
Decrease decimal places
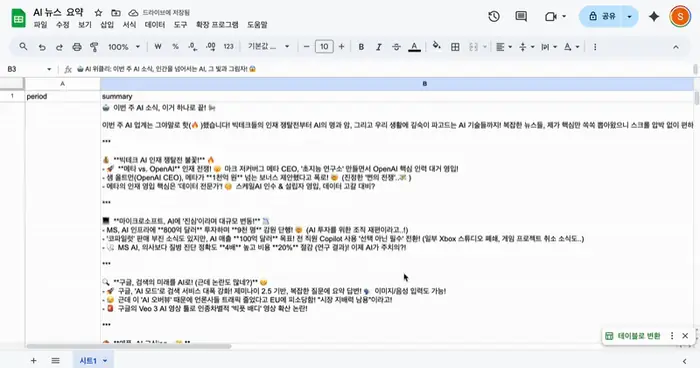[x=193, y=46]
